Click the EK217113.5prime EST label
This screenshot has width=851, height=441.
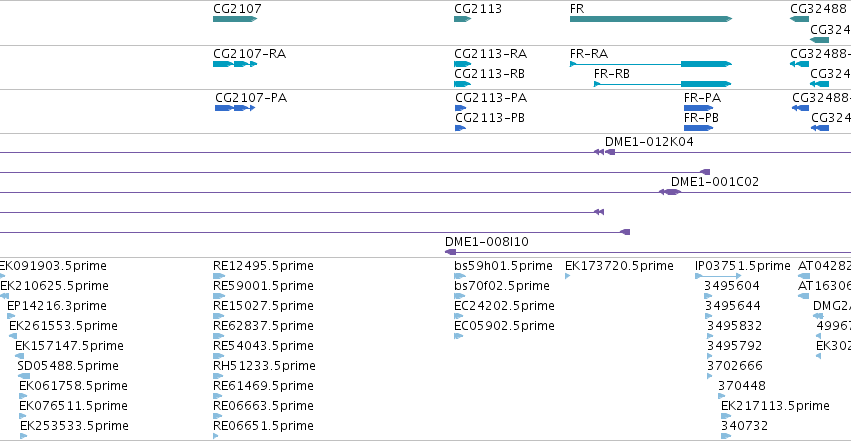pyautogui.click(x=775, y=406)
